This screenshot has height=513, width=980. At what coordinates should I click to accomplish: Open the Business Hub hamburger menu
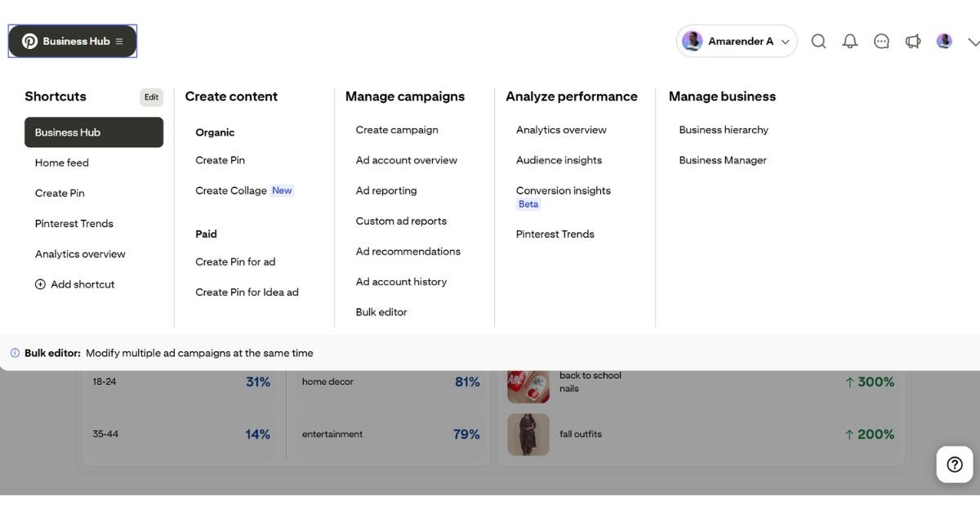pyautogui.click(x=119, y=40)
